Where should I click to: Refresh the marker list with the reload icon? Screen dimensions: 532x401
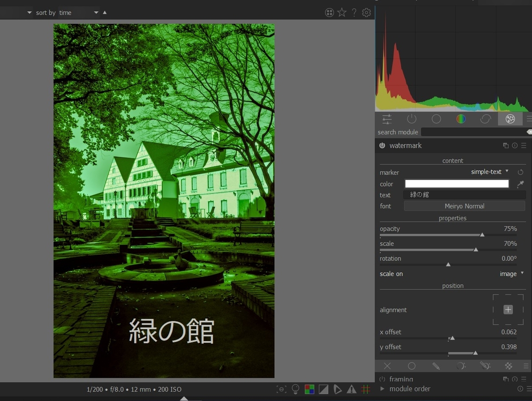521,172
